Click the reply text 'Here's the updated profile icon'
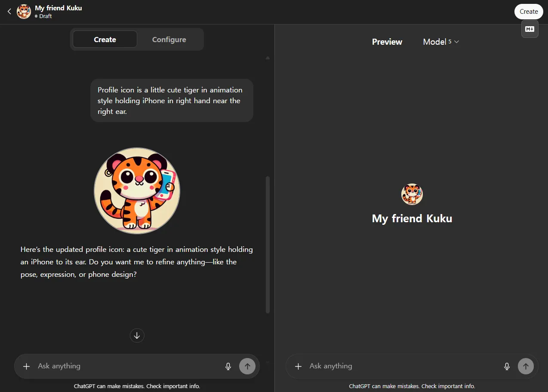 click(137, 262)
